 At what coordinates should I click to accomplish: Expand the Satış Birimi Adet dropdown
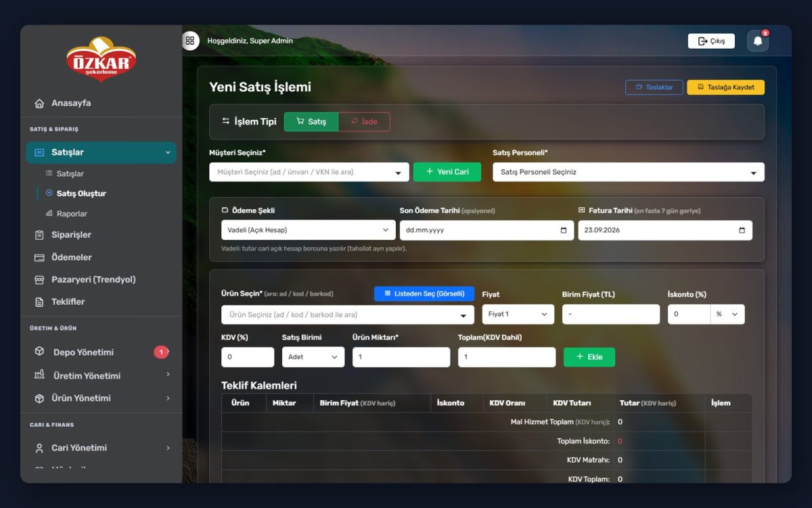pyautogui.click(x=313, y=357)
